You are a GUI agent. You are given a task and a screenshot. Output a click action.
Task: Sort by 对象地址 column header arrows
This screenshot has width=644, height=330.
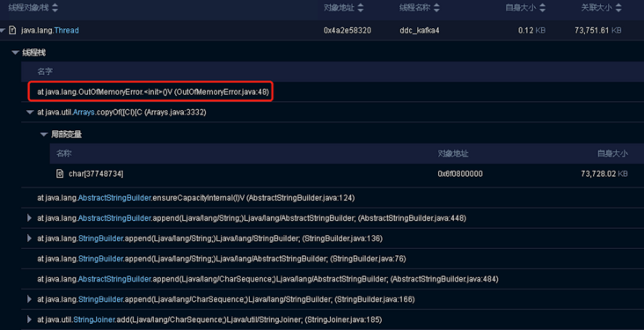[361, 7]
